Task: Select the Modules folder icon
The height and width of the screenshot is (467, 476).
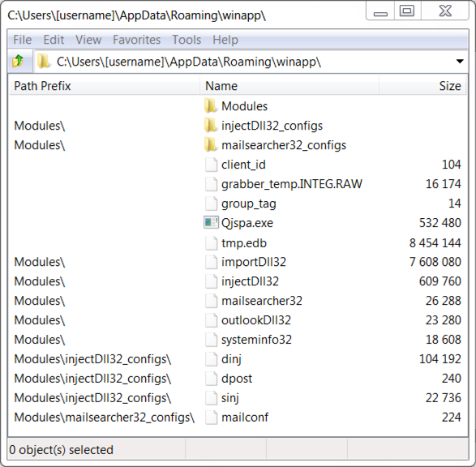Action: [210, 106]
